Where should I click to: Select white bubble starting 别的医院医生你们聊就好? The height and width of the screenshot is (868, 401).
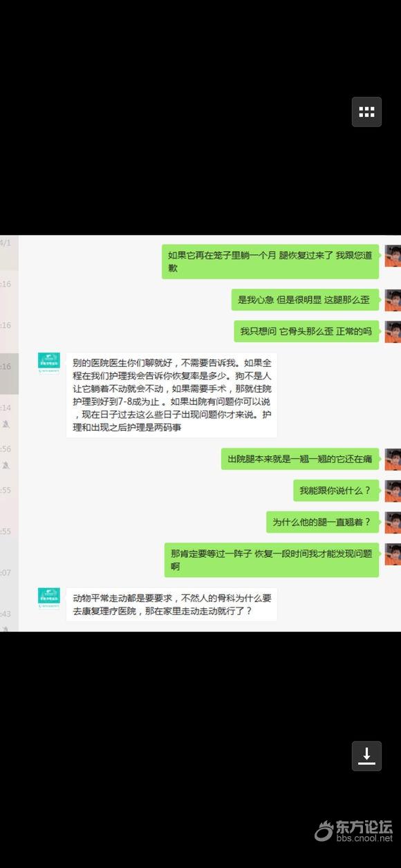tap(171, 395)
